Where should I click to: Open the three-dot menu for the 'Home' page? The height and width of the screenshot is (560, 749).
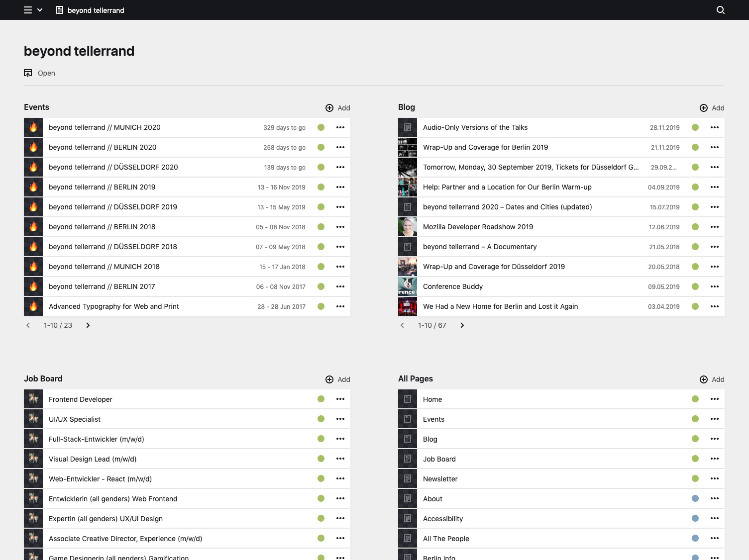(715, 399)
